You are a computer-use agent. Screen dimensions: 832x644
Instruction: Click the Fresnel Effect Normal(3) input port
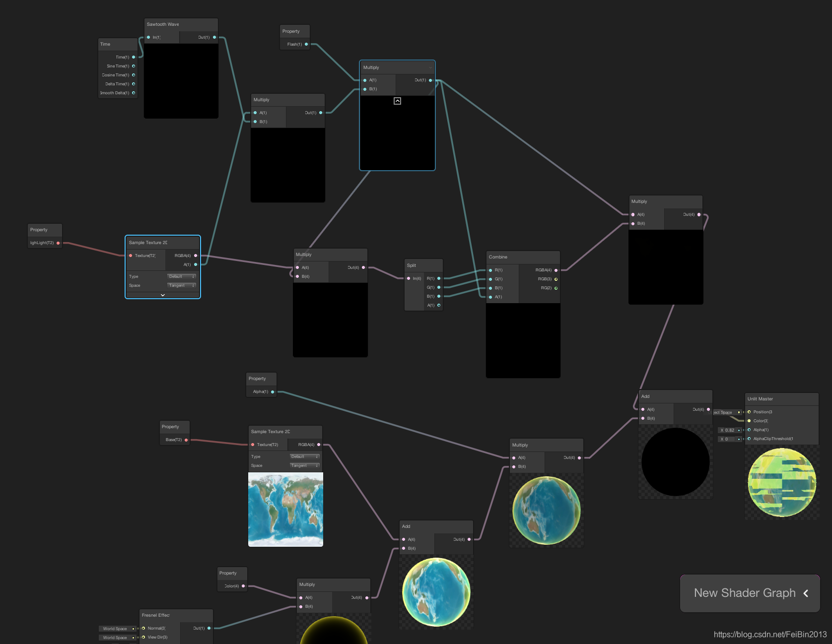143,628
